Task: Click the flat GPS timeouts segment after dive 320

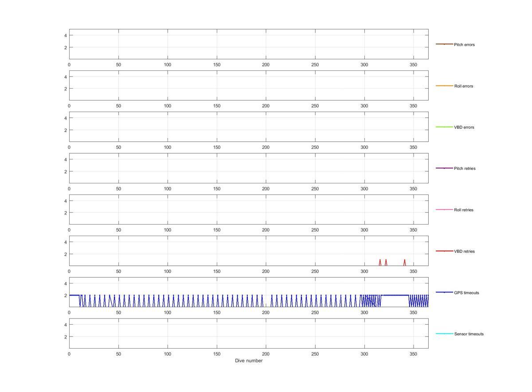Action: (x=395, y=295)
